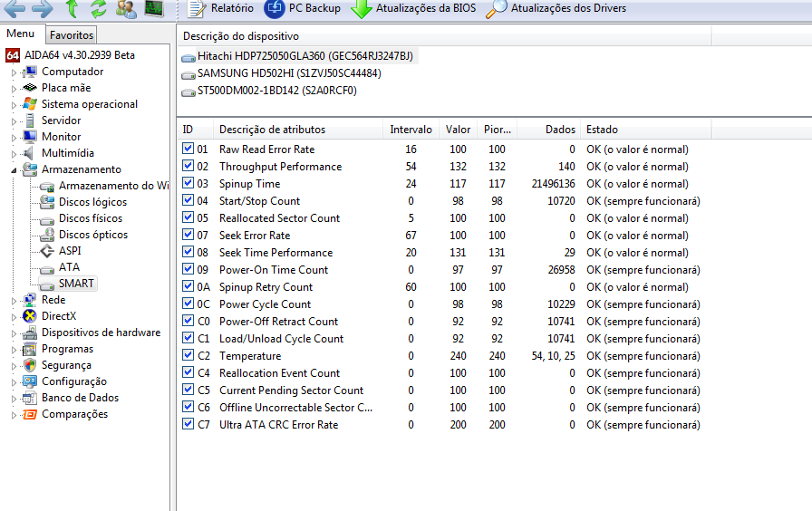Sort by the Intervalo column header
The width and height of the screenshot is (812, 511).
coord(411,130)
